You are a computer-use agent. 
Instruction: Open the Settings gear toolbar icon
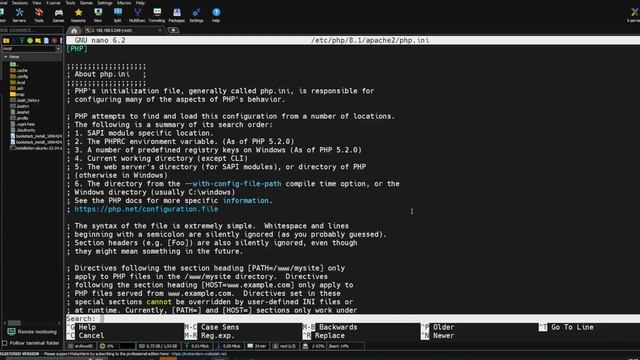point(196,15)
